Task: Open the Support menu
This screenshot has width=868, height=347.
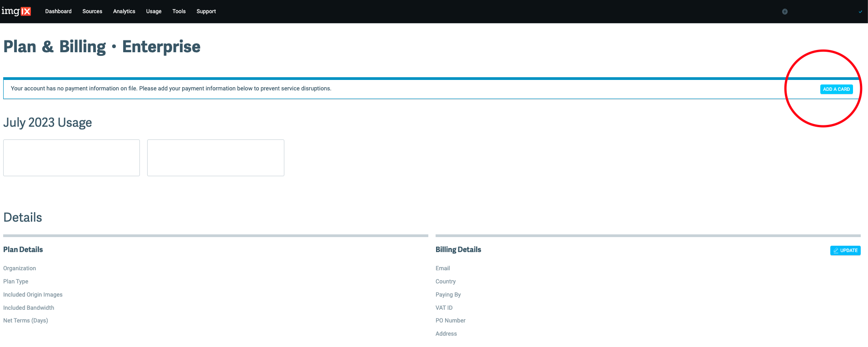Action: click(x=206, y=11)
